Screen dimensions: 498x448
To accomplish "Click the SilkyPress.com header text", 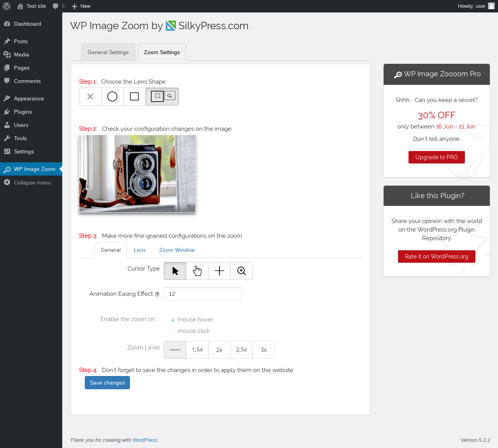I will coord(213,26).
